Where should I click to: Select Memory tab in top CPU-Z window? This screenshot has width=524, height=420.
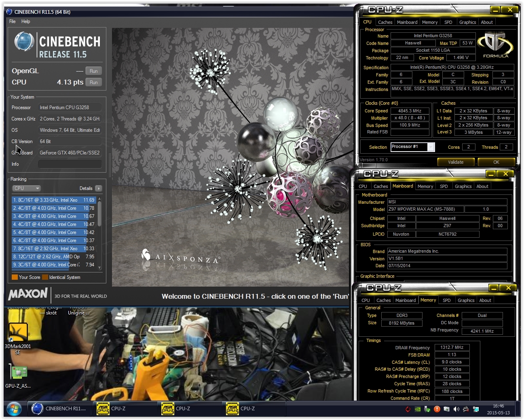[x=430, y=22]
